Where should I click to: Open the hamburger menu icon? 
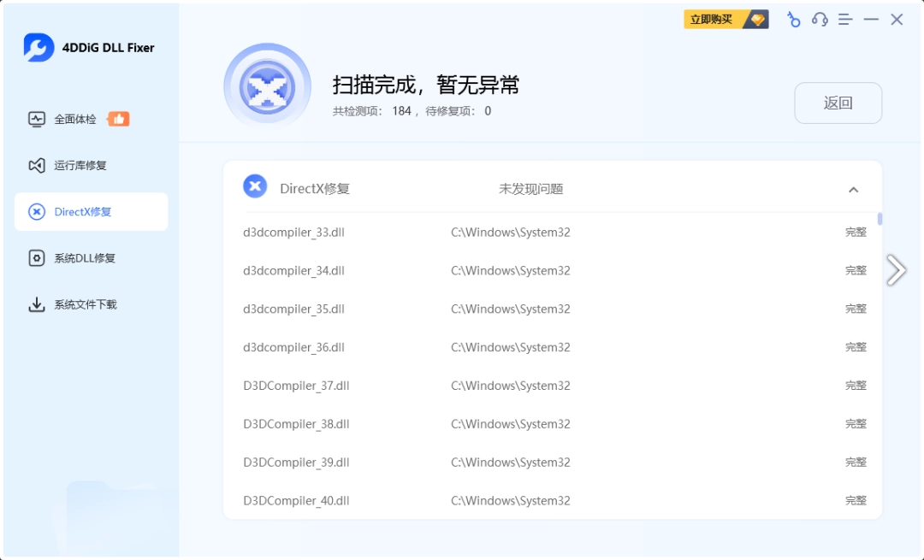845,19
